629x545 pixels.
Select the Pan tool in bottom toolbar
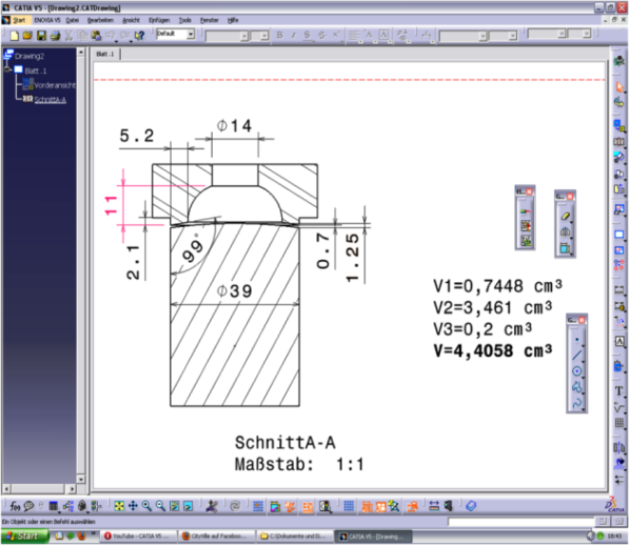[x=133, y=506]
